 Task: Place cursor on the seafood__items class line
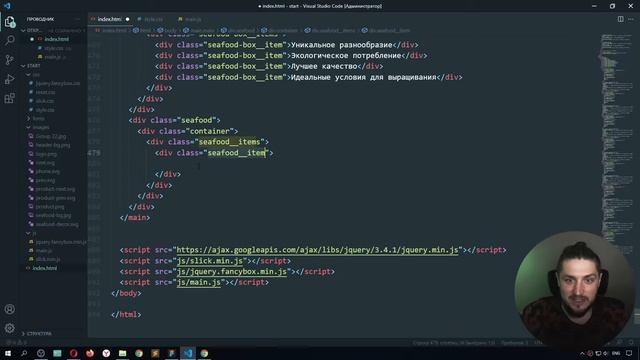207,142
